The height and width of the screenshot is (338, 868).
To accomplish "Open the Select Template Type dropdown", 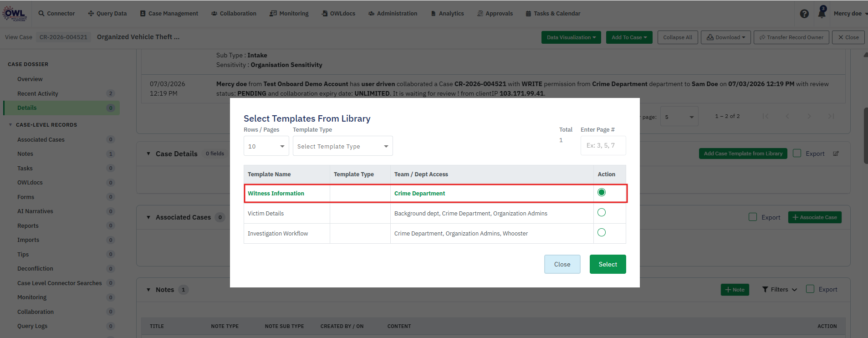I will [x=343, y=146].
